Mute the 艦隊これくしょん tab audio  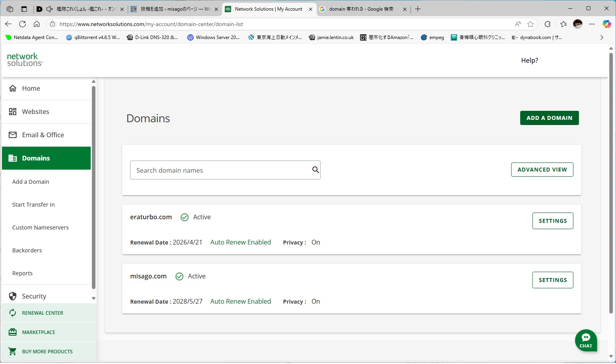(x=50, y=9)
